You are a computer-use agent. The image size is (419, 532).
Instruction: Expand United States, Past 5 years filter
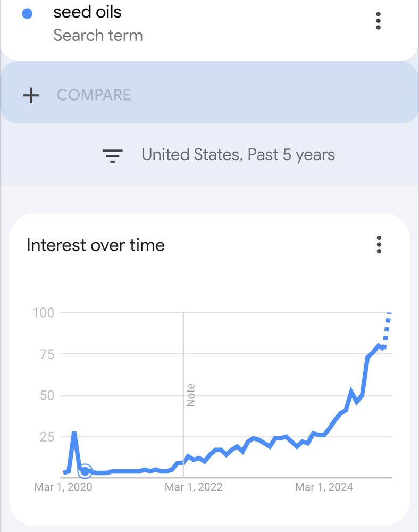[238, 155]
